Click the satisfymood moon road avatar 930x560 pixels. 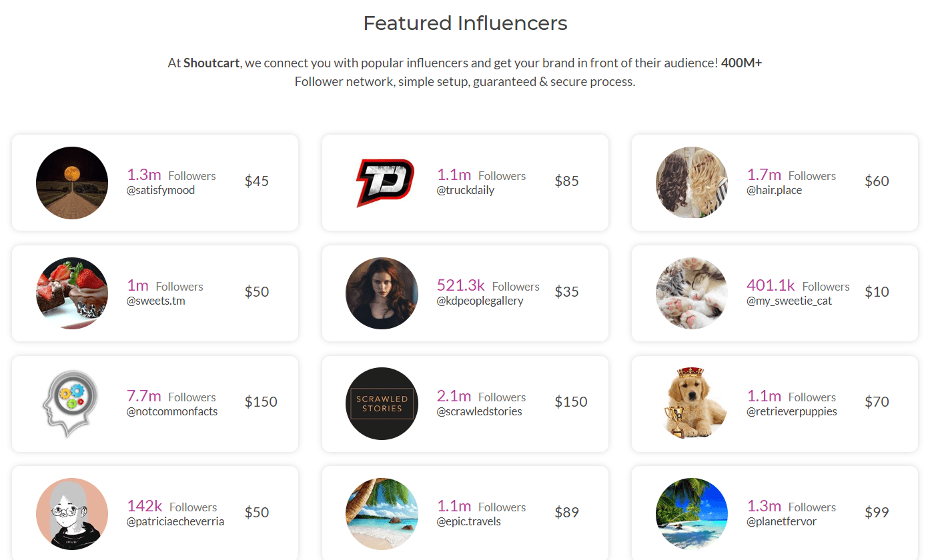(x=72, y=183)
